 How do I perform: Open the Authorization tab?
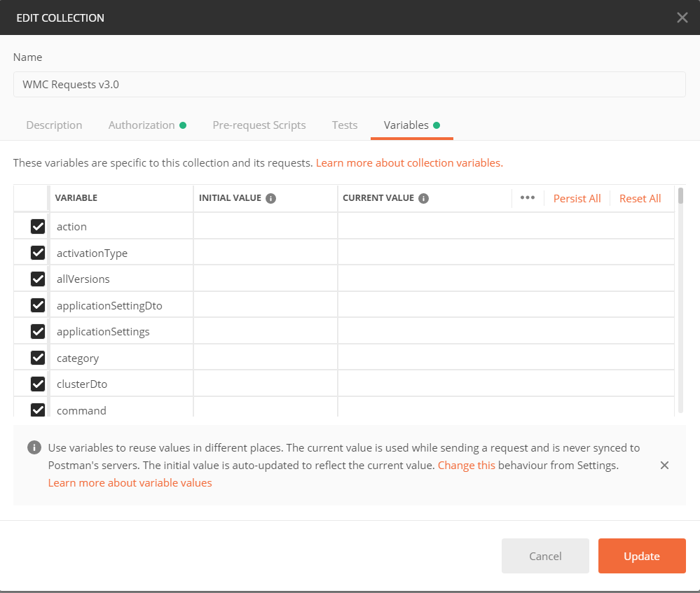[x=142, y=125]
